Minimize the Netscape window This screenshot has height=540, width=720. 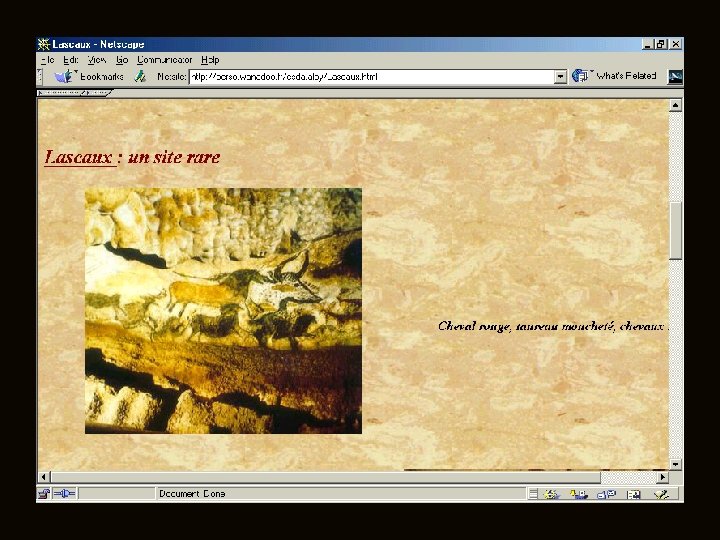[648, 45]
